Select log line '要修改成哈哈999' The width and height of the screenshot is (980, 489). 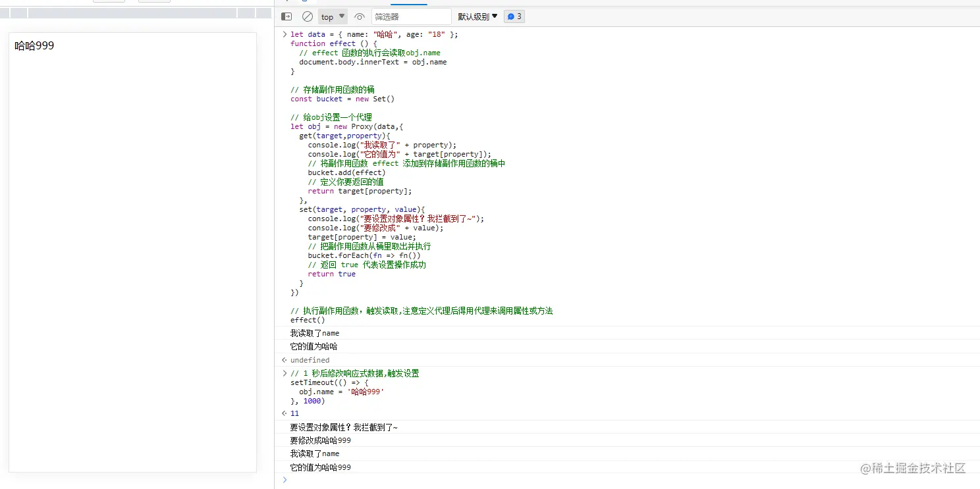pos(321,440)
